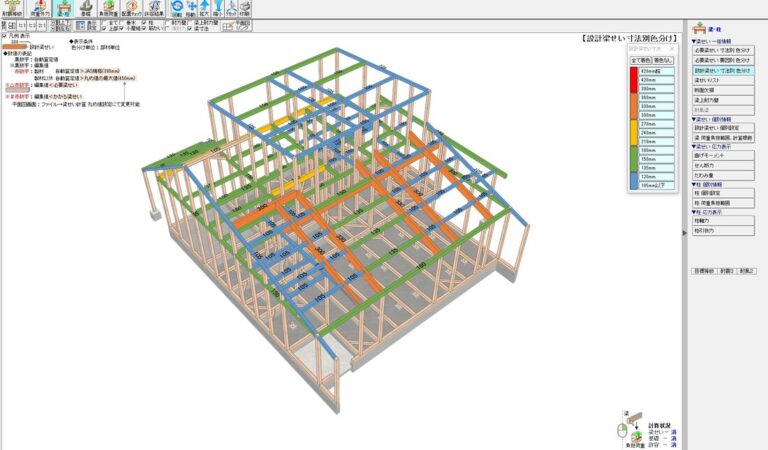
Task: Select the 420mm legend entry
Action: click(x=657, y=80)
